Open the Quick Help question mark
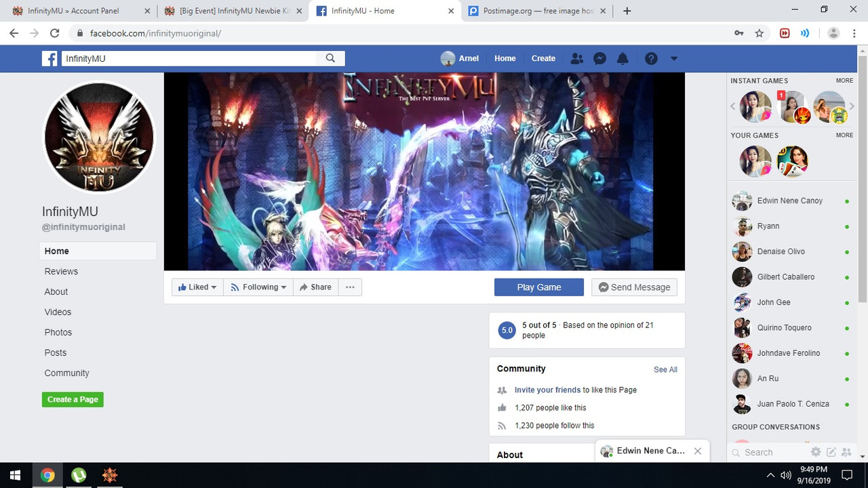This screenshot has height=488, width=868. pos(651,58)
